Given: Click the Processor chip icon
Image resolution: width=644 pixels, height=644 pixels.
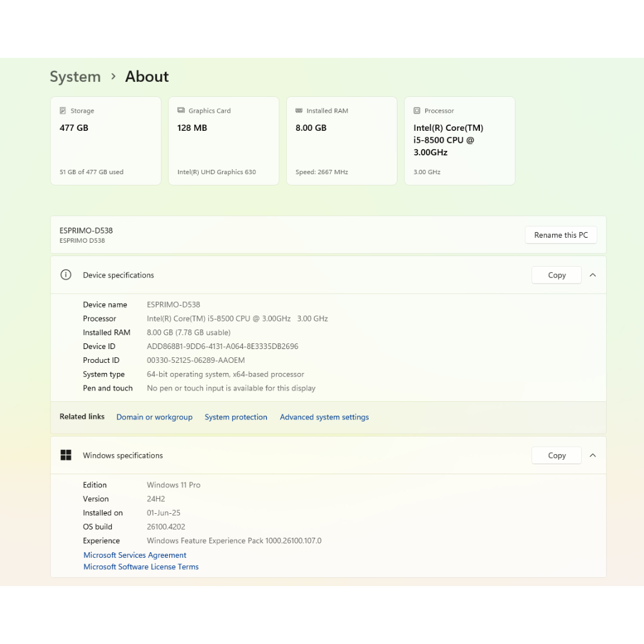Looking at the screenshot, I should click(x=417, y=111).
